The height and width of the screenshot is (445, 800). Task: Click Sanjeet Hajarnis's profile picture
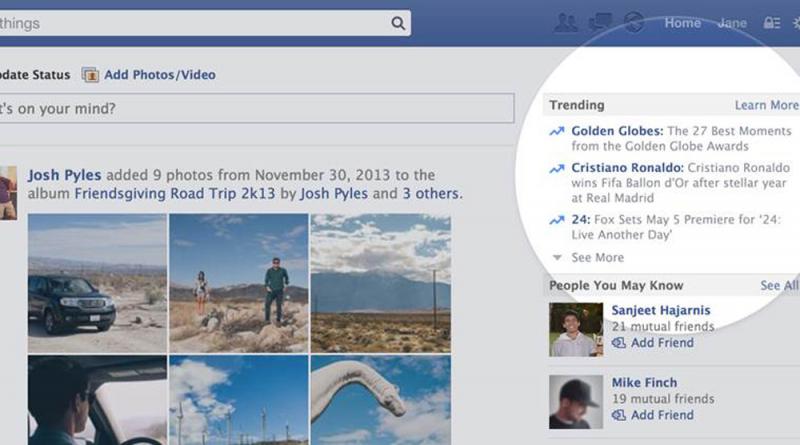576,330
